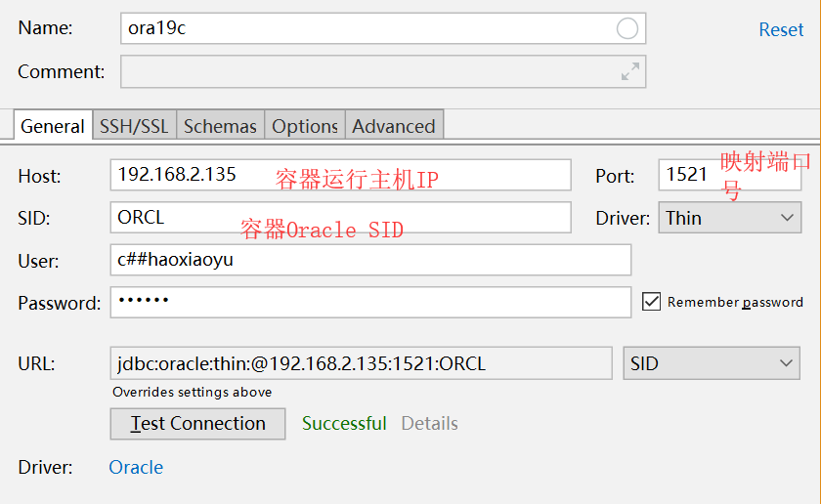Viewport: 821px width, 504px height.
Task: Select the SID text field with ORCL
Action: pos(340,218)
